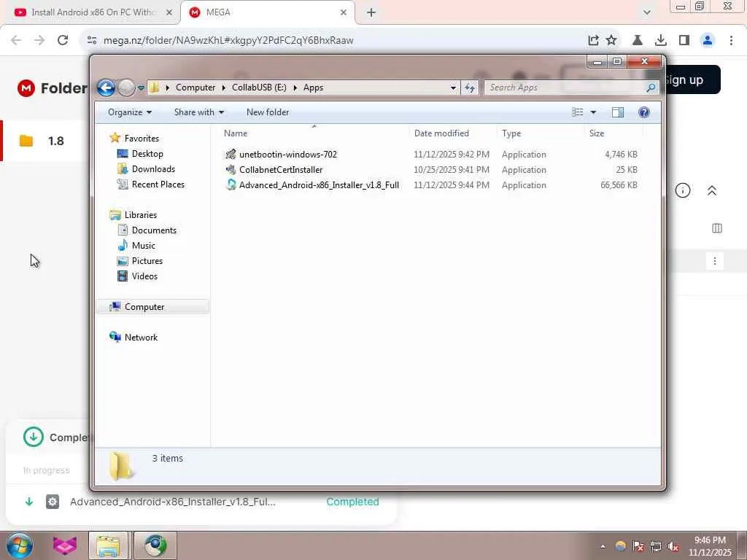The width and height of the screenshot is (747, 560).
Task: Open Windows Explorer from the taskbar
Action: click(108, 545)
